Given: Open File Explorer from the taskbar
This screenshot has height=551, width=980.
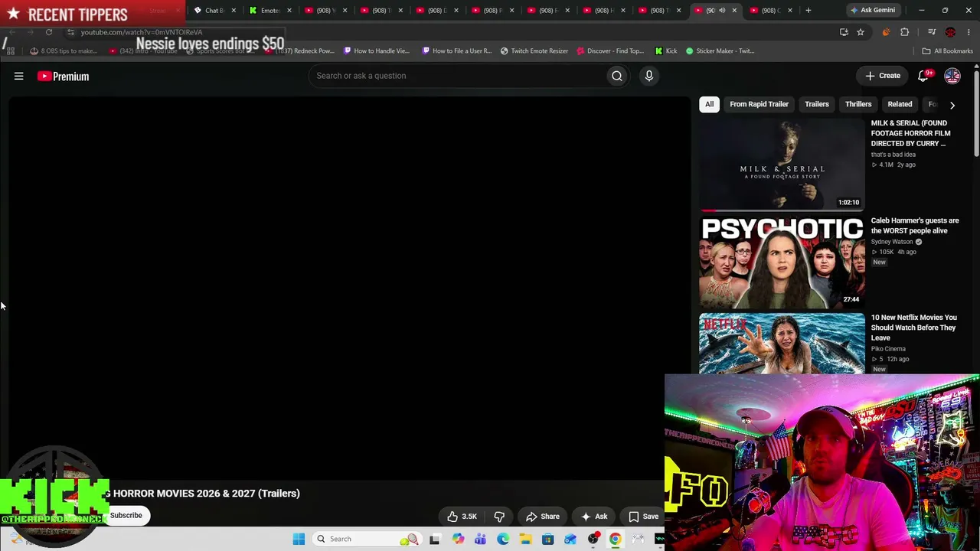Looking at the screenshot, I should [525, 539].
